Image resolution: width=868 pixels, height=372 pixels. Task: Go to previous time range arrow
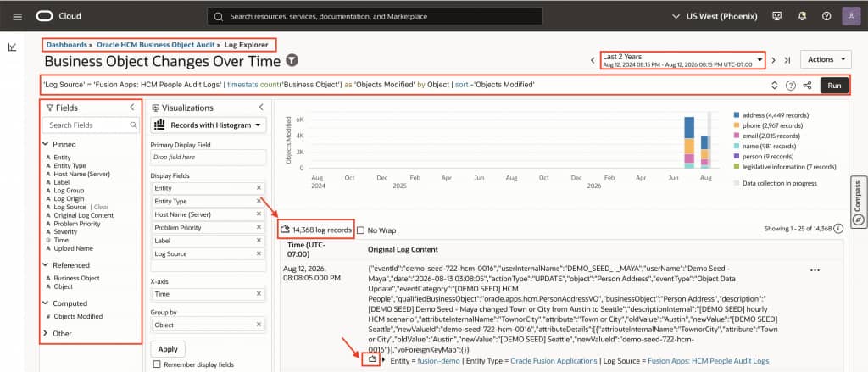592,60
